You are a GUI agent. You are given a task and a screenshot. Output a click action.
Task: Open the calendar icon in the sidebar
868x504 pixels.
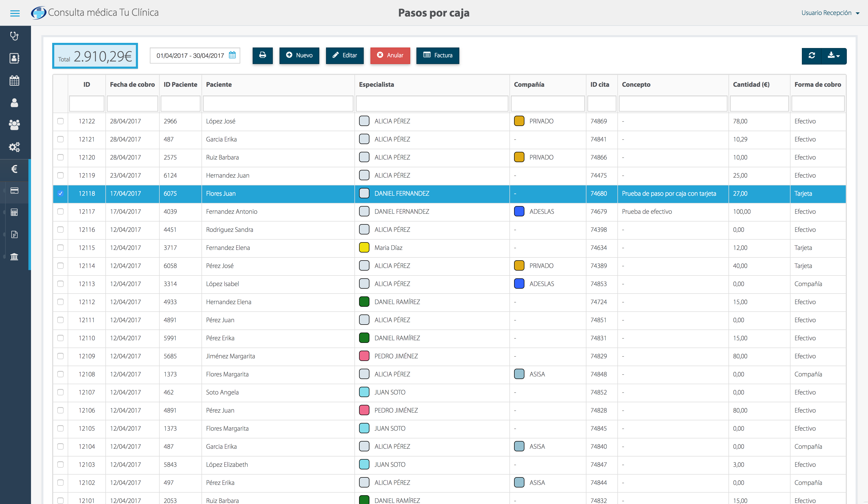(14, 81)
